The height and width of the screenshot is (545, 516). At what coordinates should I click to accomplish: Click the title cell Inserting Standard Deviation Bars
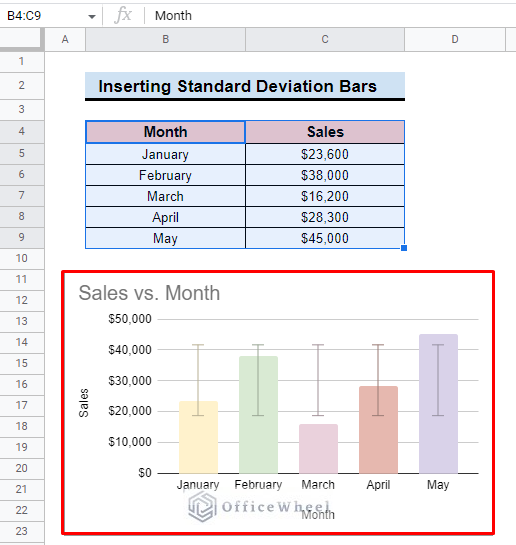[245, 86]
